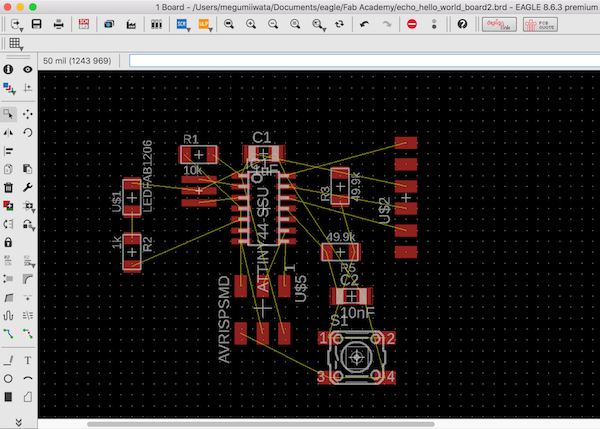Click the circular arrows refresh icon
Screen dimensions: 600x429
(339, 24)
